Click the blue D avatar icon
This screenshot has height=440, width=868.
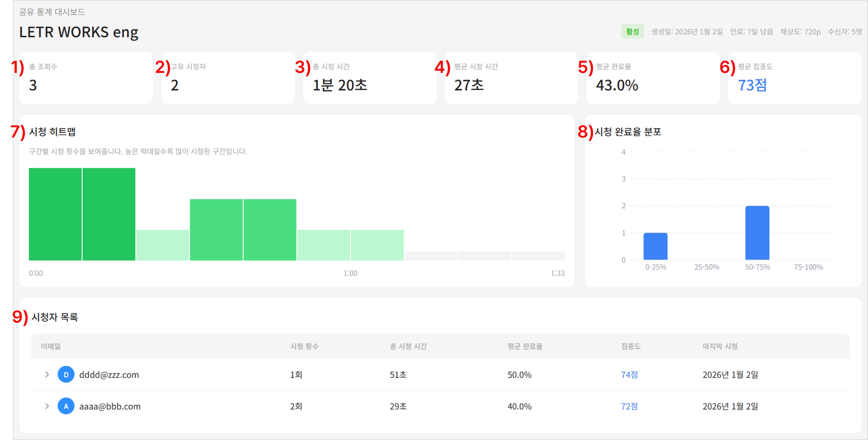(66, 374)
